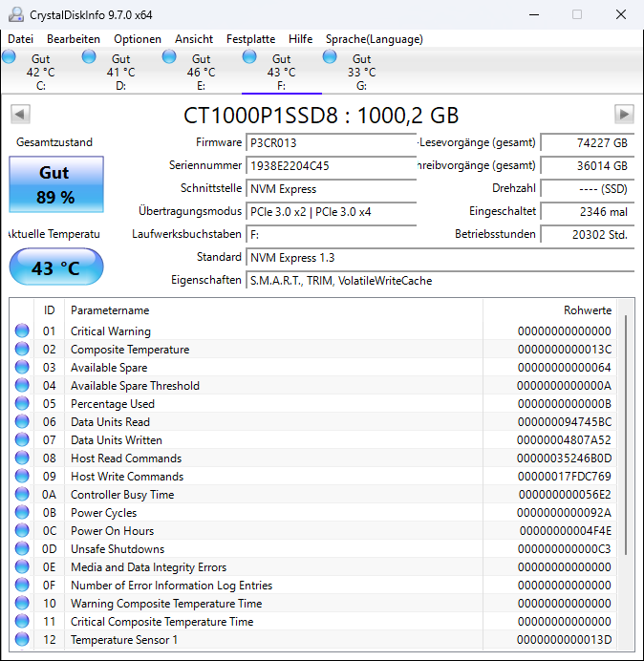Open the Optionen menu

click(x=138, y=39)
